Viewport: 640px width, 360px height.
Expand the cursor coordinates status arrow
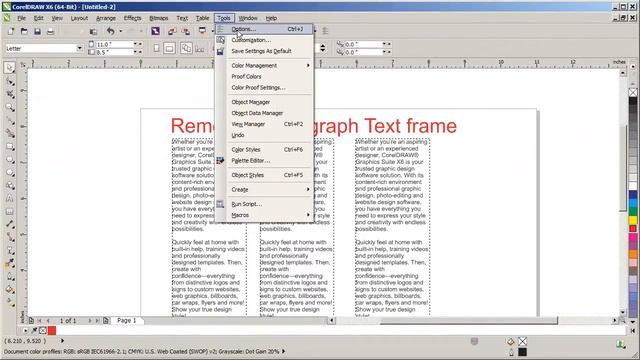(x=62, y=340)
